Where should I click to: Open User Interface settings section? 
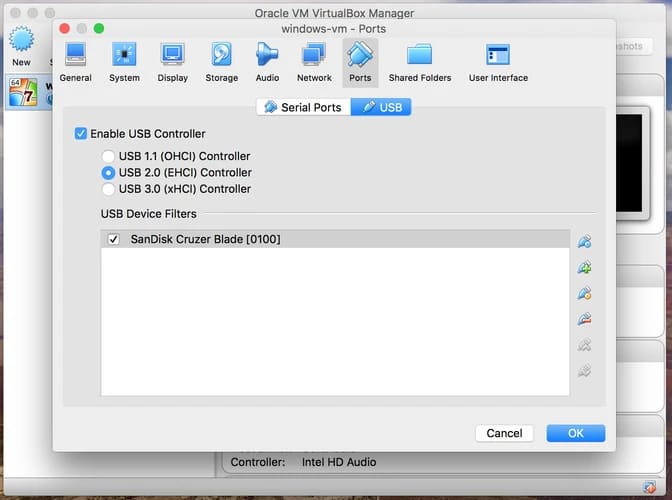pyautogui.click(x=498, y=63)
